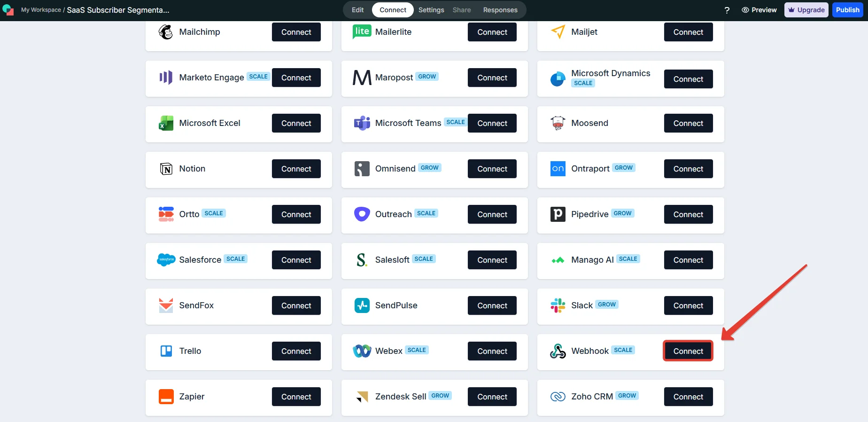This screenshot has width=868, height=422.
Task: Connect the Webhook integration
Action: (x=688, y=351)
